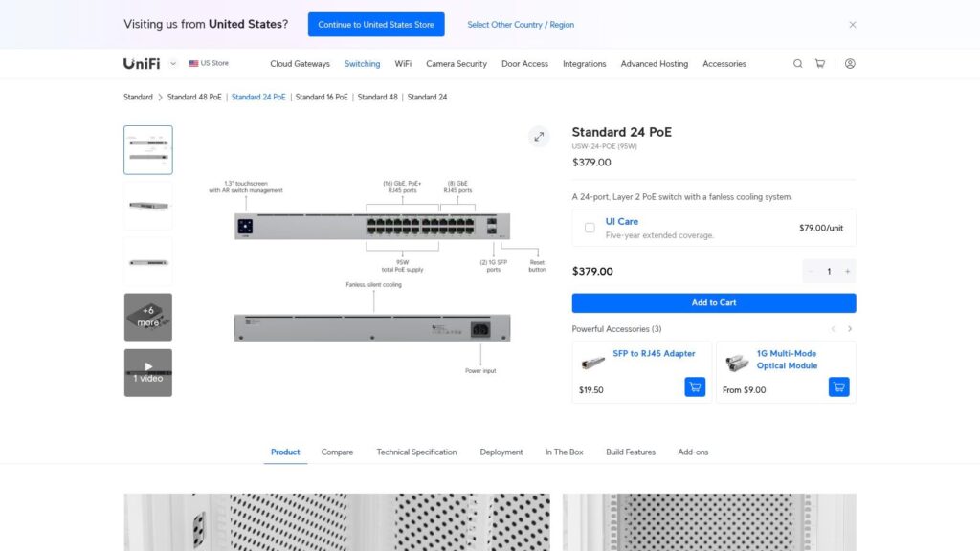Open the UI Care link
The image size is (980, 551).
622,222
